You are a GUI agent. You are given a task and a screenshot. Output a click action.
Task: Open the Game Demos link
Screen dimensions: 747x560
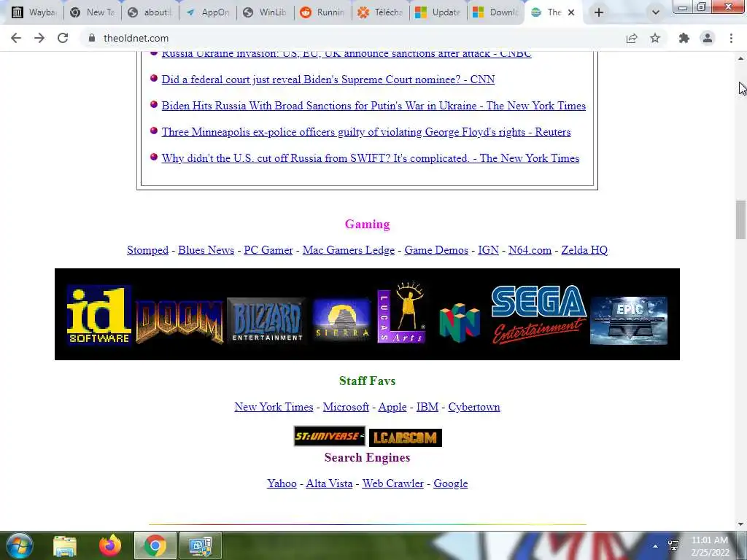coord(436,250)
